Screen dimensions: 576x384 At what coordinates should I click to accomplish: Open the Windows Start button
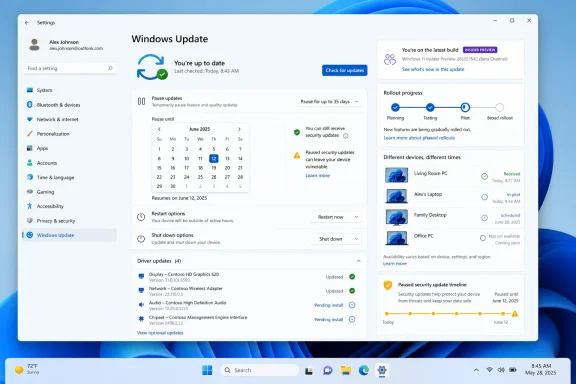207,370
